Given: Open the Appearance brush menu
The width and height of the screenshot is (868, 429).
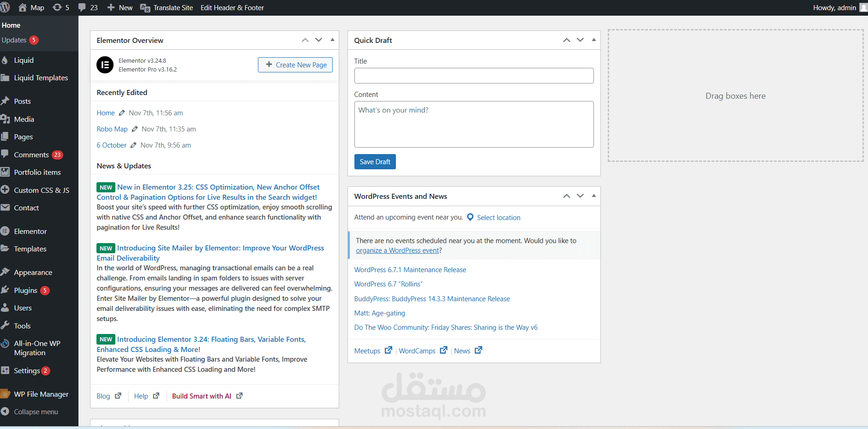Looking at the screenshot, I should click(33, 272).
